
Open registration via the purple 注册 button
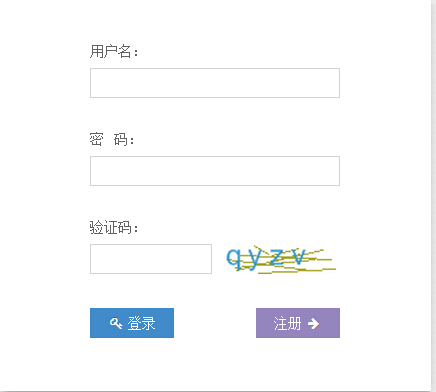(x=298, y=323)
